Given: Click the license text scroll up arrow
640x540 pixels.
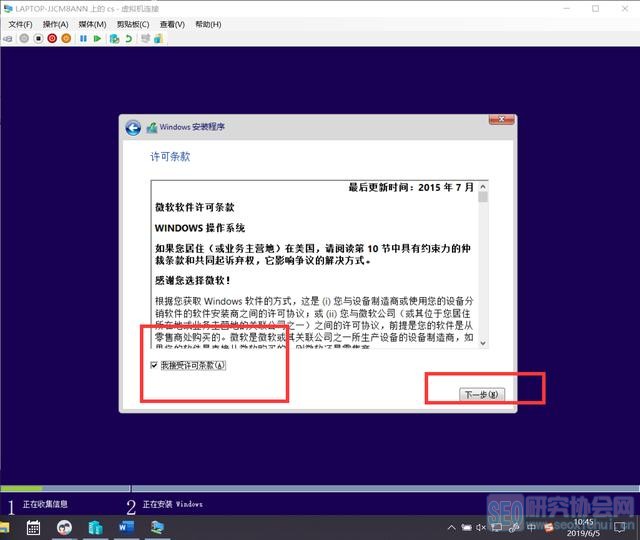Looking at the screenshot, I should pyautogui.click(x=483, y=187).
